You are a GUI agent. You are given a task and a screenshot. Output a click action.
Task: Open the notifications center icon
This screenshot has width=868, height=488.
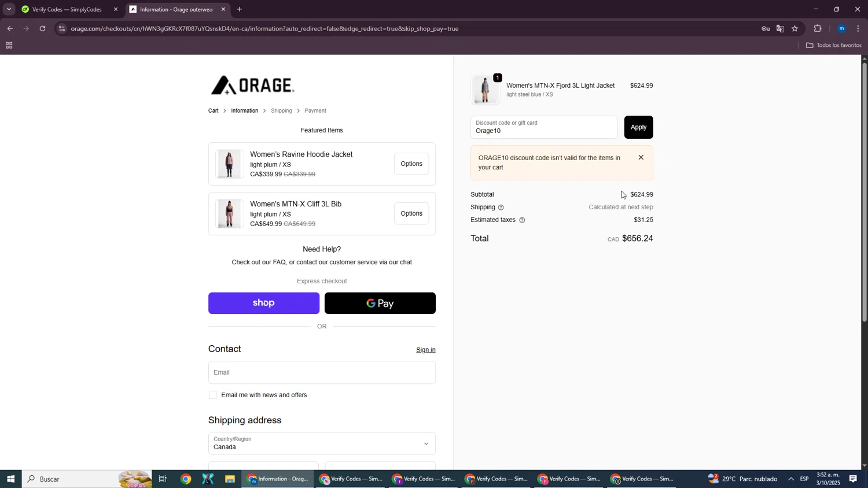(x=854, y=479)
